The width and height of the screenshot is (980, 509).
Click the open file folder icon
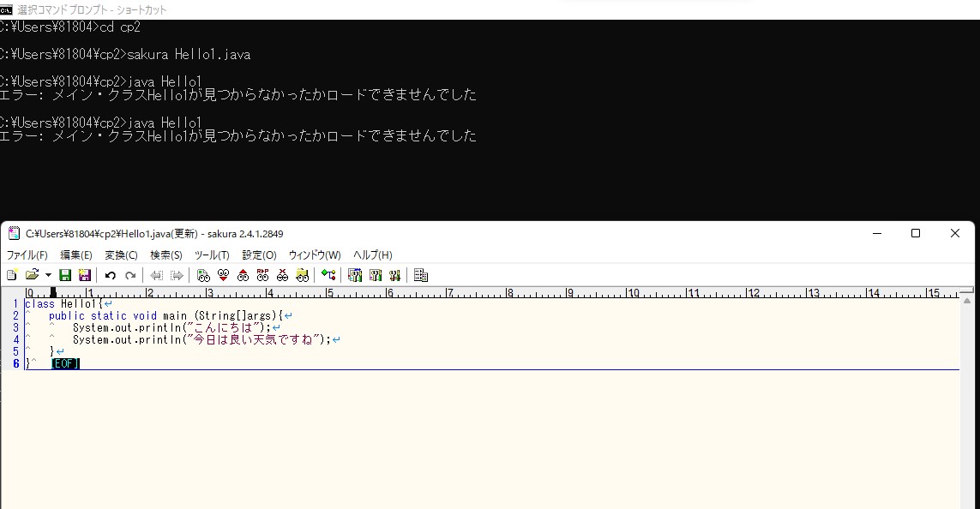coord(33,275)
